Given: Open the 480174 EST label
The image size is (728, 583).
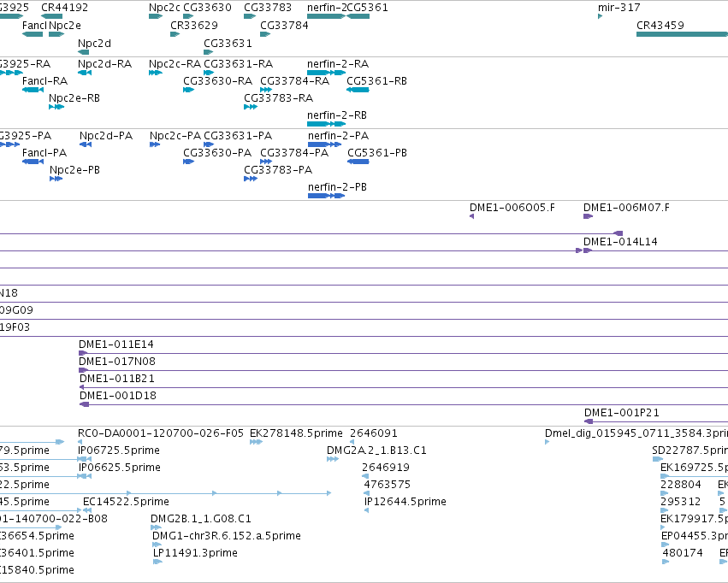Looking at the screenshot, I should click(683, 552).
